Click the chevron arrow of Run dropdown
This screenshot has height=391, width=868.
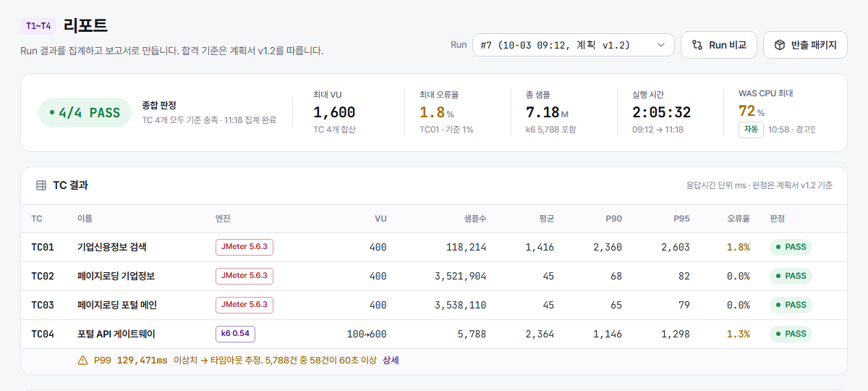pyautogui.click(x=660, y=45)
